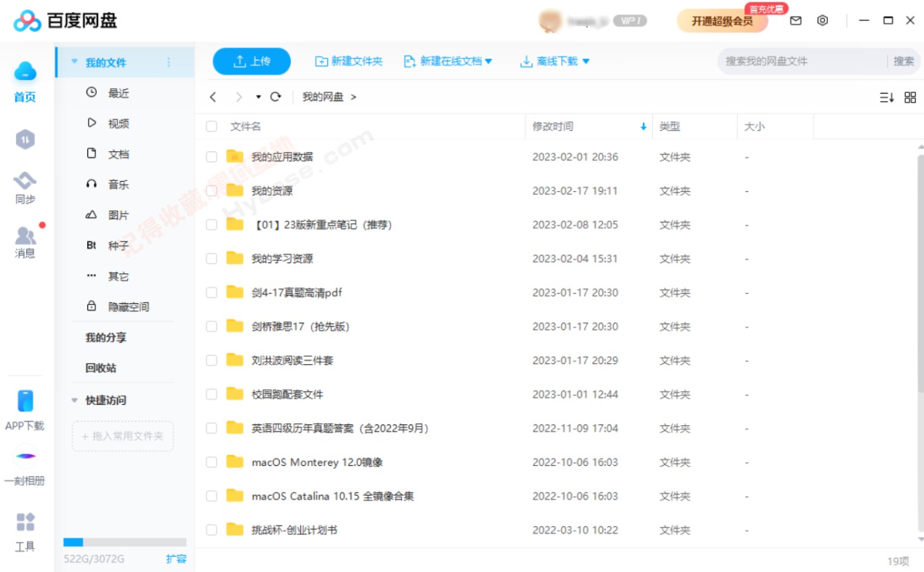
Task: Click the 隐藏空间 lock icon
Action: tap(92, 306)
